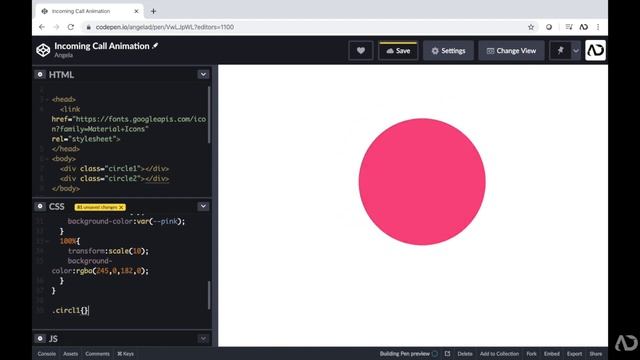The height and width of the screenshot is (360, 640).
Task: Click the circular extension icon in toolbar
Action: 549,27
